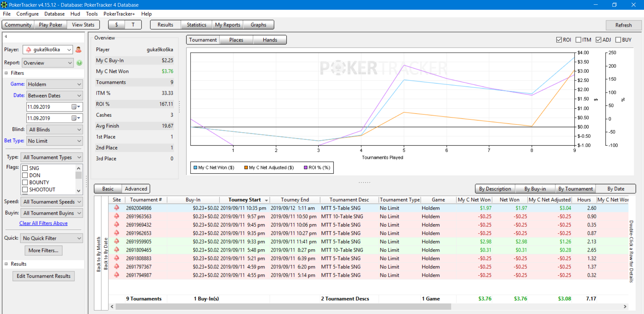
Task: Open the Hud menu
Action: pos(75,14)
